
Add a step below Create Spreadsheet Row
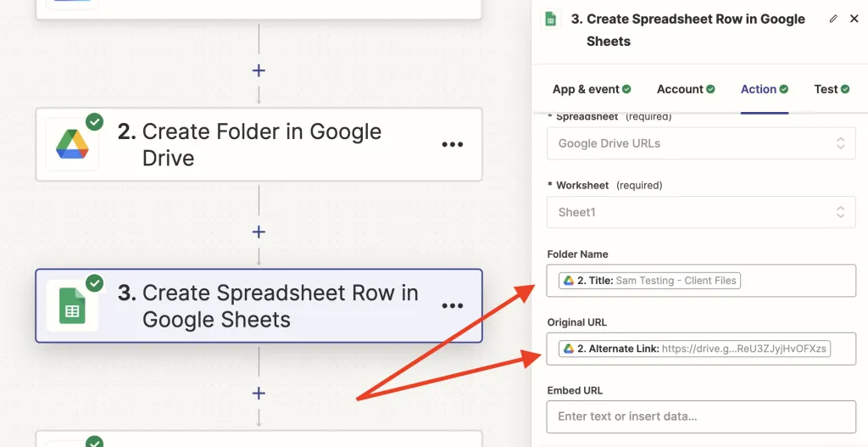pos(259,394)
